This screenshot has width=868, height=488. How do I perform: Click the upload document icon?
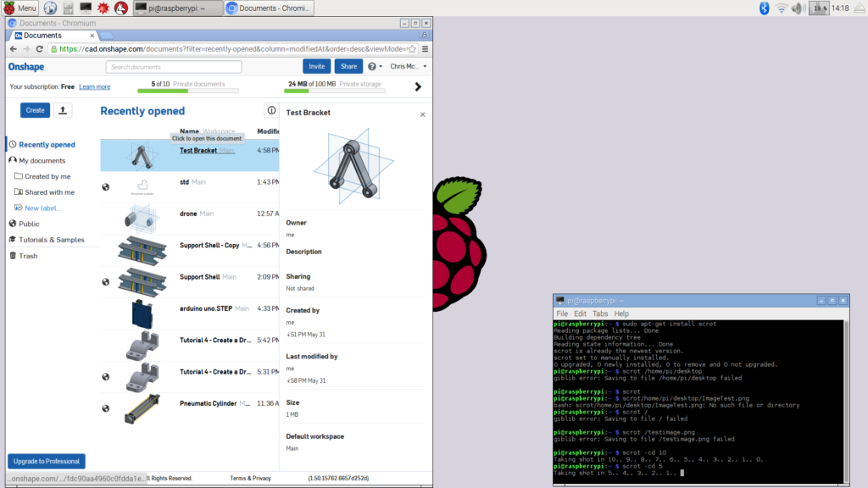[63, 110]
